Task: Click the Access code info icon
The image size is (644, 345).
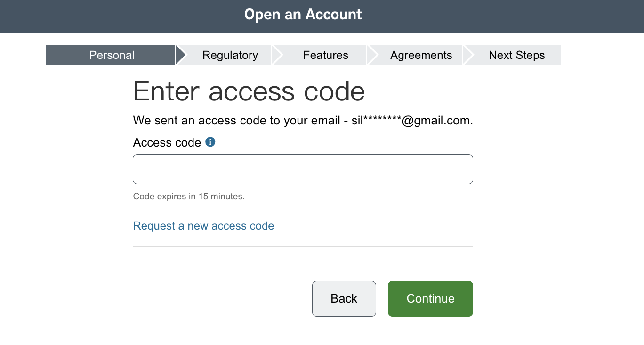Action: tap(210, 142)
